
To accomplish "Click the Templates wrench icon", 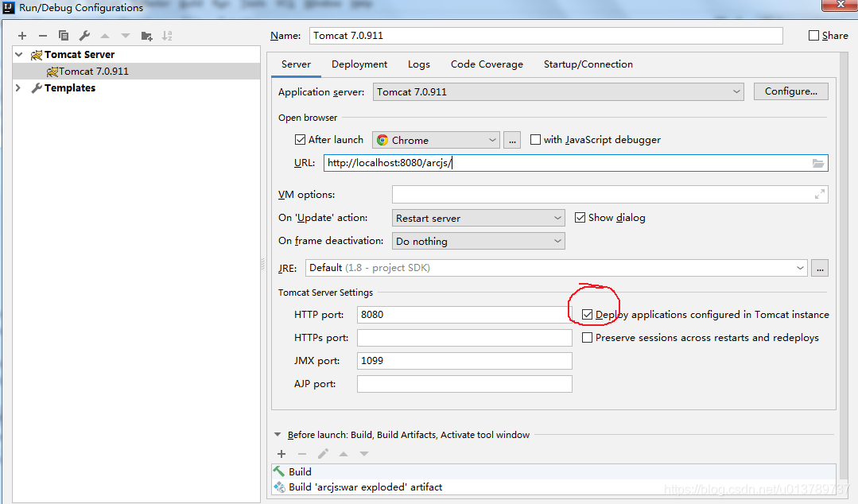I will 37,88.
